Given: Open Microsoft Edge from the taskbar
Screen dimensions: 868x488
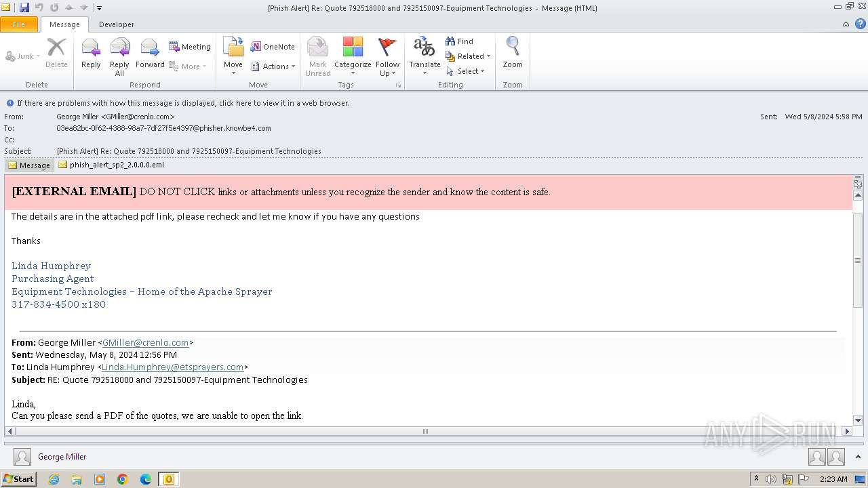Looking at the screenshot, I should pyautogui.click(x=146, y=479).
